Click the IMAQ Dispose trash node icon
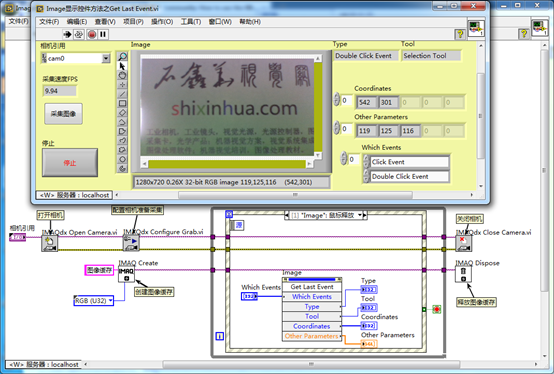This screenshot has width=554, height=374. pyautogui.click(x=463, y=274)
